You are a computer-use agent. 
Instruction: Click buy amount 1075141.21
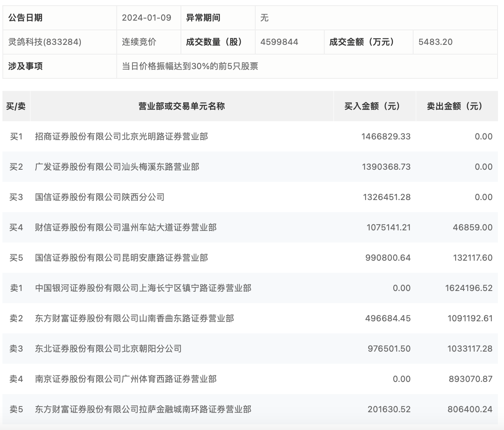388,228
